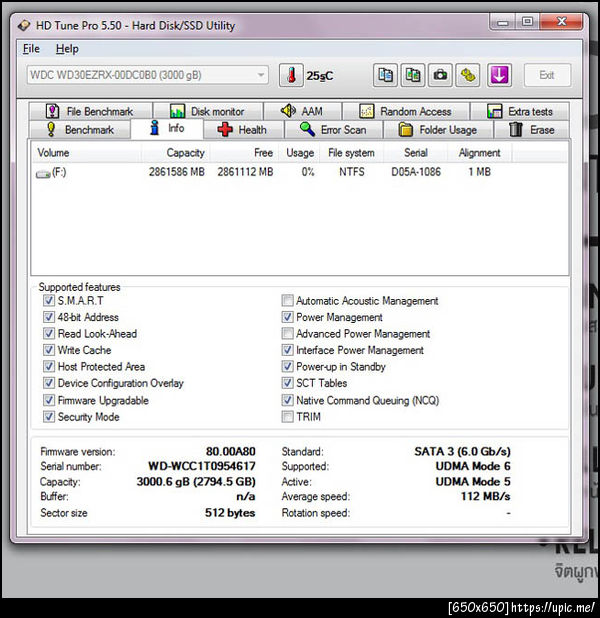Click the copy screenshot to clipboard icon
The image size is (600, 618).
[x=413, y=75]
